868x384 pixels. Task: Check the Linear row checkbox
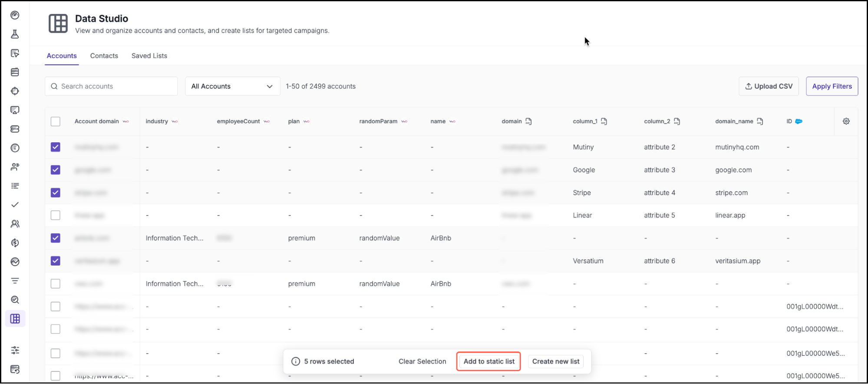tap(56, 215)
